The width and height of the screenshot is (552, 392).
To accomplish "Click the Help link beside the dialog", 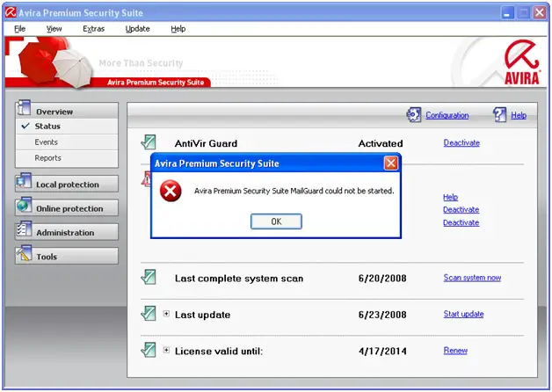I will 450,197.
